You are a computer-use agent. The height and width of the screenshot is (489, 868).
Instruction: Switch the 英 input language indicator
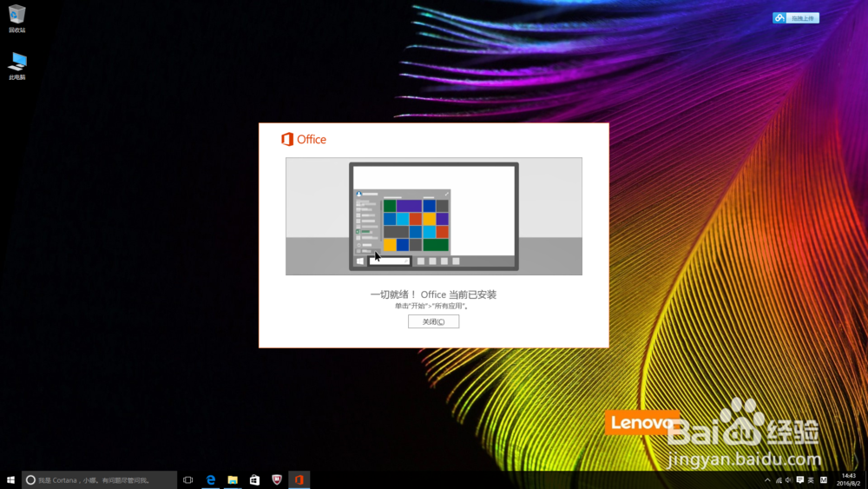point(811,480)
